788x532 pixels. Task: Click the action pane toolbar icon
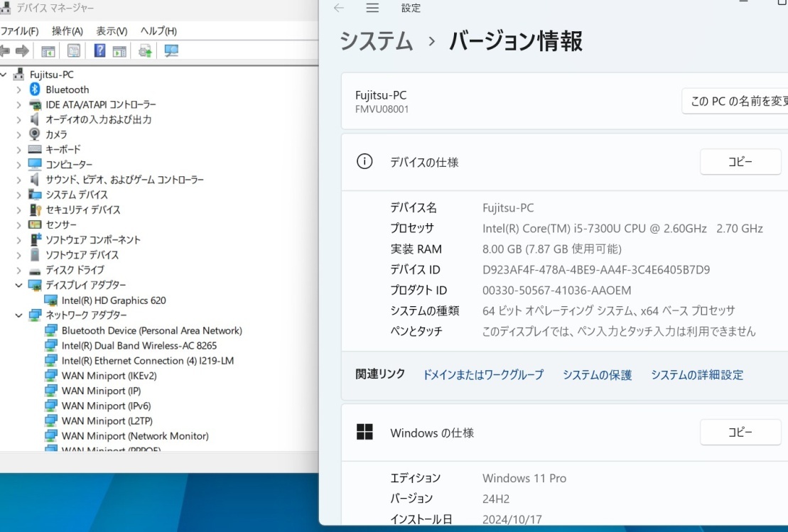click(x=119, y=50)
